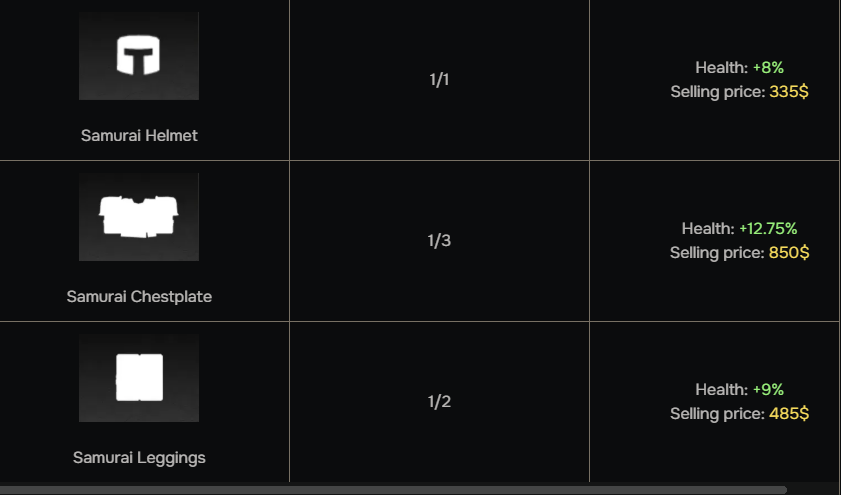Click the +12.75% health bonus value
The width and height of the screenshot is (841, 495).
[768, 229]
